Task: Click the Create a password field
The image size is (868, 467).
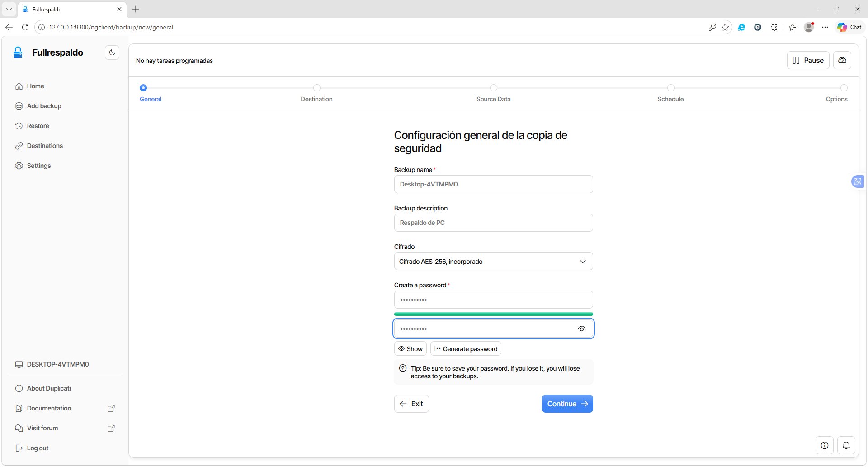Action: (493, 300)
